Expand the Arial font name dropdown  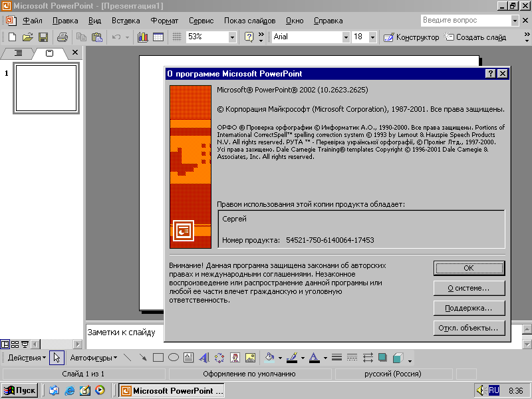click(346, 37)
